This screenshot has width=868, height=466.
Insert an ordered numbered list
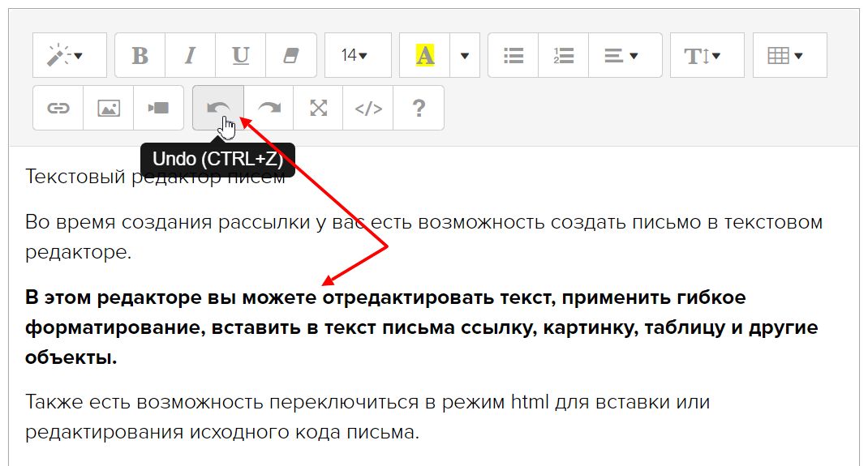[x=564, y=55]
